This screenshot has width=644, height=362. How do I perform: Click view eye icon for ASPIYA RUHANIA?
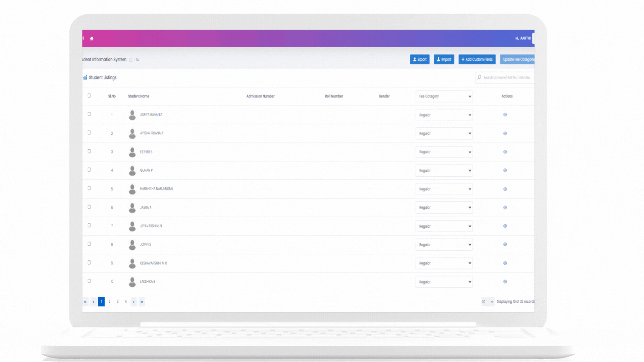pyautogui.click(x=505, y=115)
